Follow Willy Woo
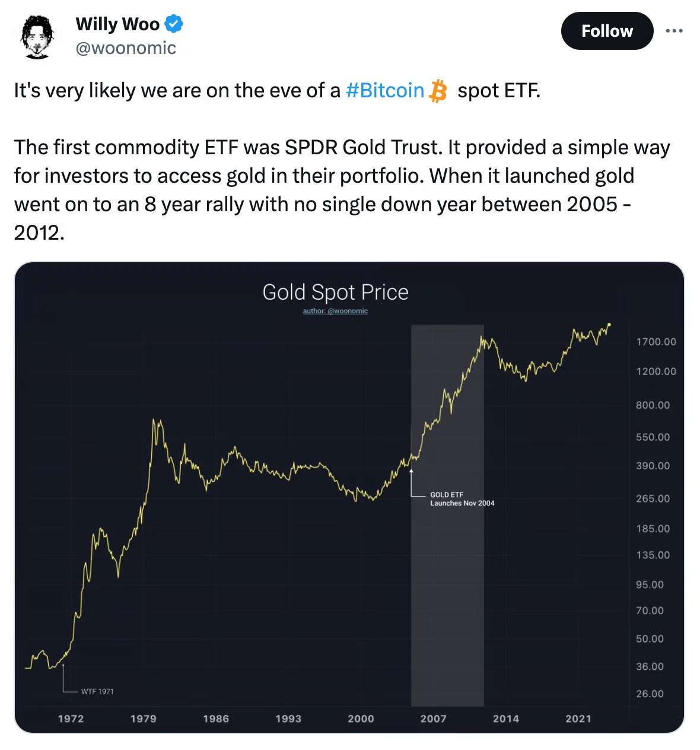700x750 pixels. coord(606,31)
